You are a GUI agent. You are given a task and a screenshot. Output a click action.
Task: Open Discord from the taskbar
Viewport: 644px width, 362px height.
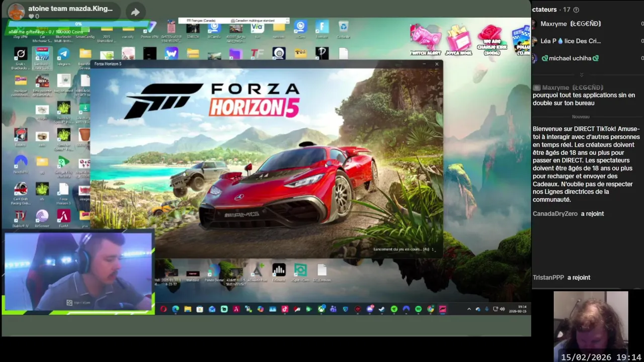[370, 309]
